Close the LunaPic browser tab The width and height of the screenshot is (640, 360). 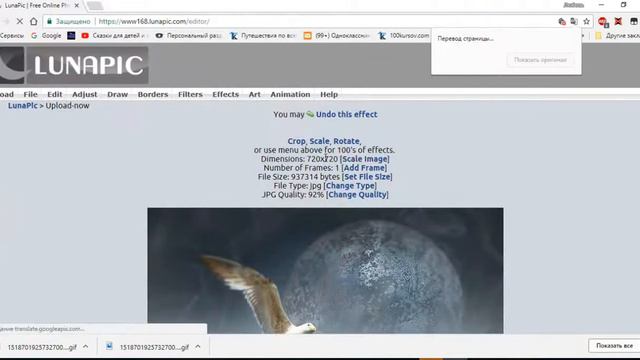point(76,6)
